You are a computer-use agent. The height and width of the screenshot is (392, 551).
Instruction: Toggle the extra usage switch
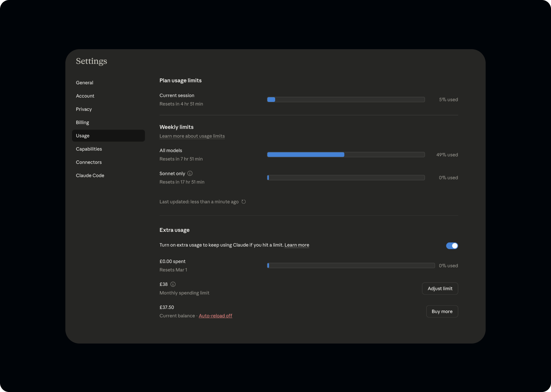pos(452,246)
